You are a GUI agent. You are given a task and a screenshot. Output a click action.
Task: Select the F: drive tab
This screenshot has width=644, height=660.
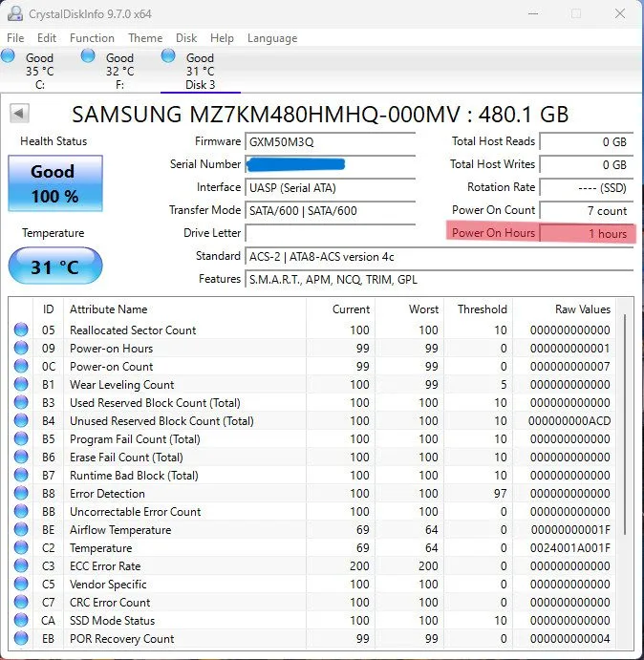(x=120, y=71)
